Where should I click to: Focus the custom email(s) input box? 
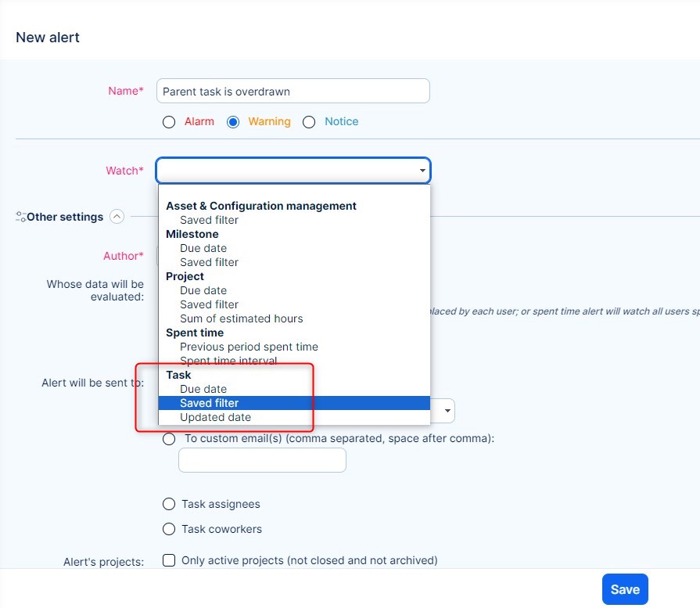coord(262,461)
